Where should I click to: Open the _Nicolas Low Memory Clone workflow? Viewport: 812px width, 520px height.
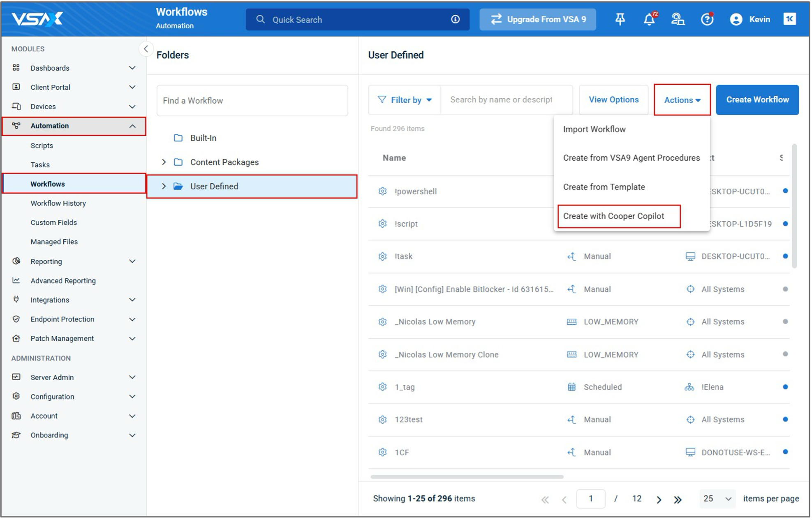(x=446, y=354)
